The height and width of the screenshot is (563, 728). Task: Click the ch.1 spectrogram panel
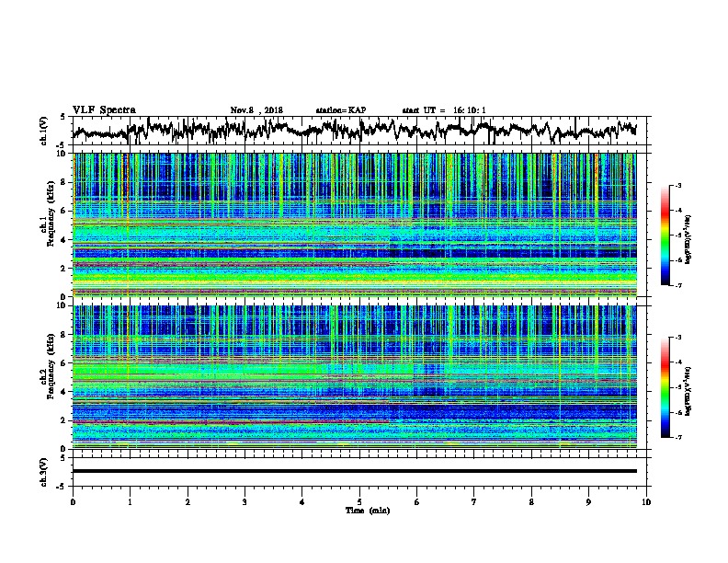(354, 224)
